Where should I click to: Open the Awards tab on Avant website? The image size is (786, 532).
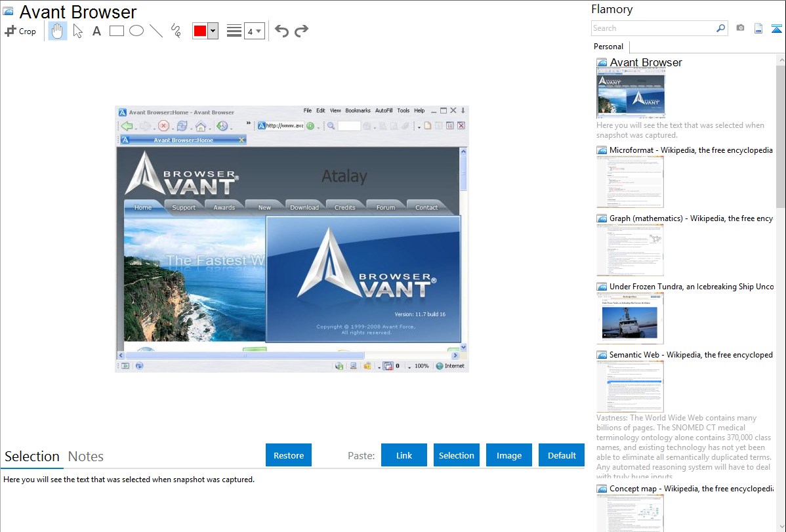tap(224, 207)
